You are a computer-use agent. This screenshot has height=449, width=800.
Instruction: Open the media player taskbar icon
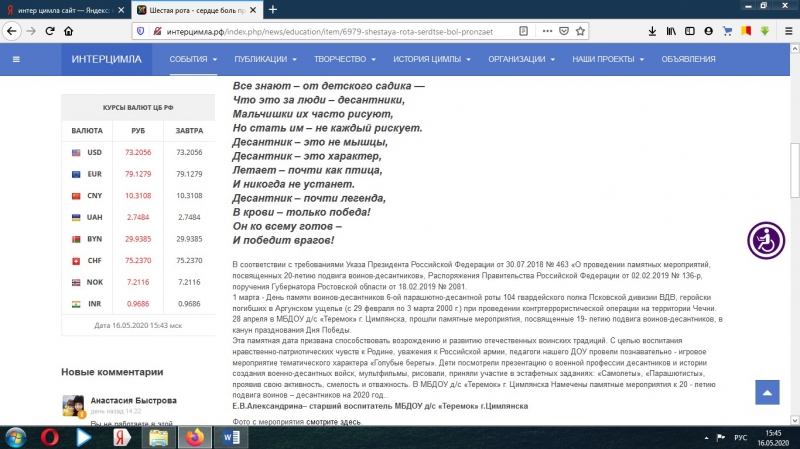83,438
